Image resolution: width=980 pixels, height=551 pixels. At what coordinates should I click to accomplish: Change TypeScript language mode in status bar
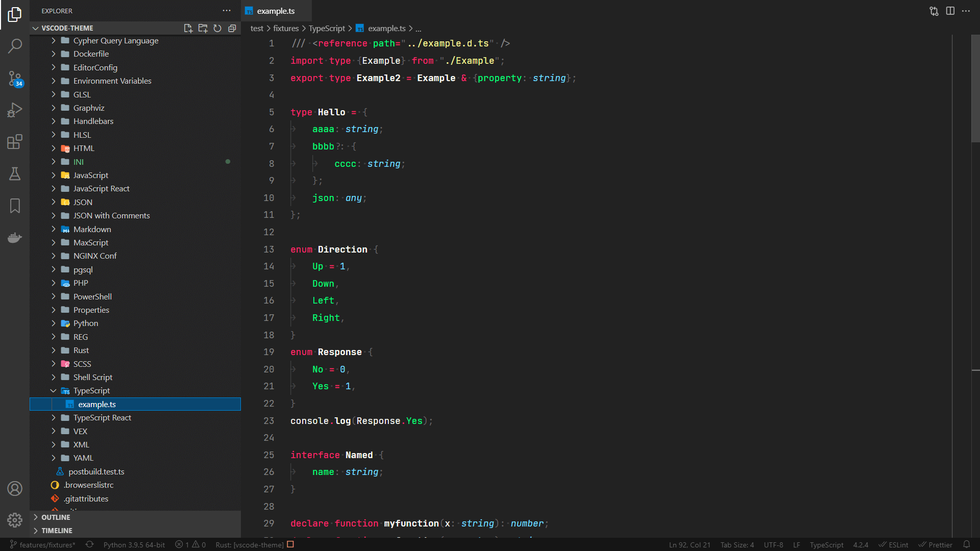[826, 544]
